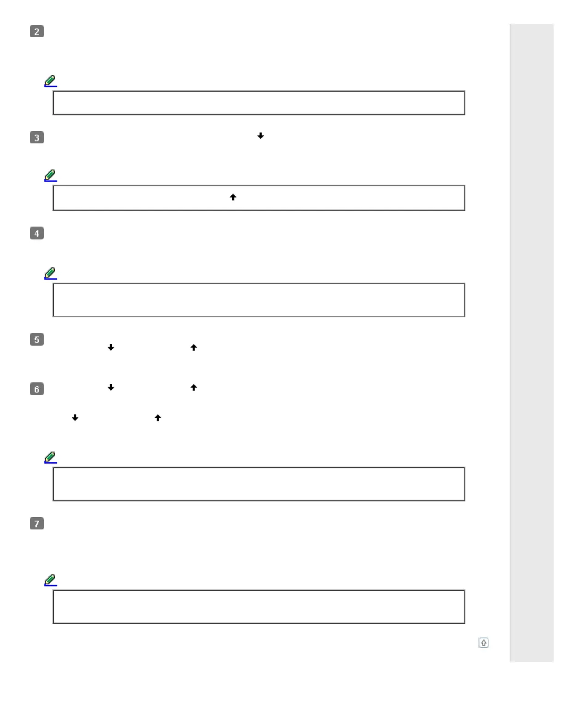Screen dimensions: 563x728
Task: Click the step 7 number badge
Action: click(37, 523)
